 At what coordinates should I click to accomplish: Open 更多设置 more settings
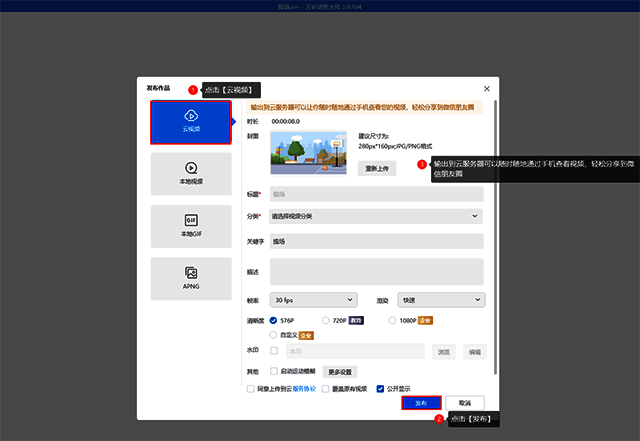pos(340,372)
